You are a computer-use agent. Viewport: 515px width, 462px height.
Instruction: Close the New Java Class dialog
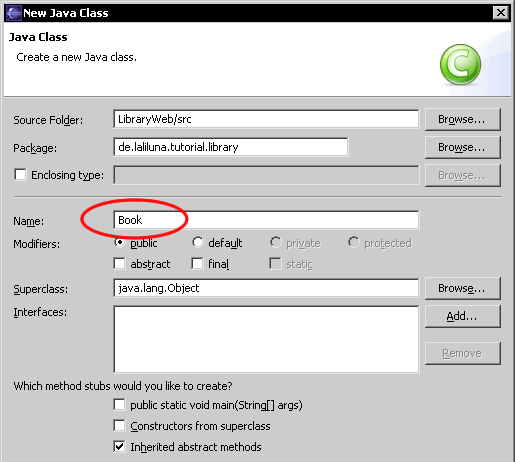[501, 13]
